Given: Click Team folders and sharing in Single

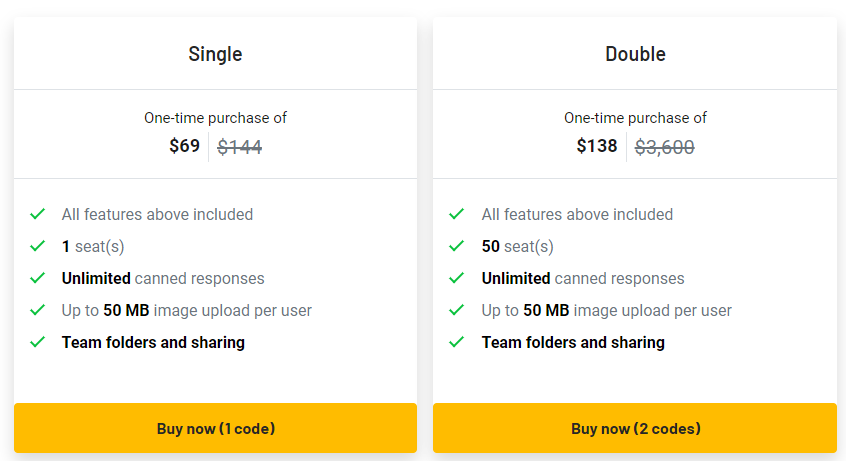Looking at the screenshot, I should [x=153, y=342].
